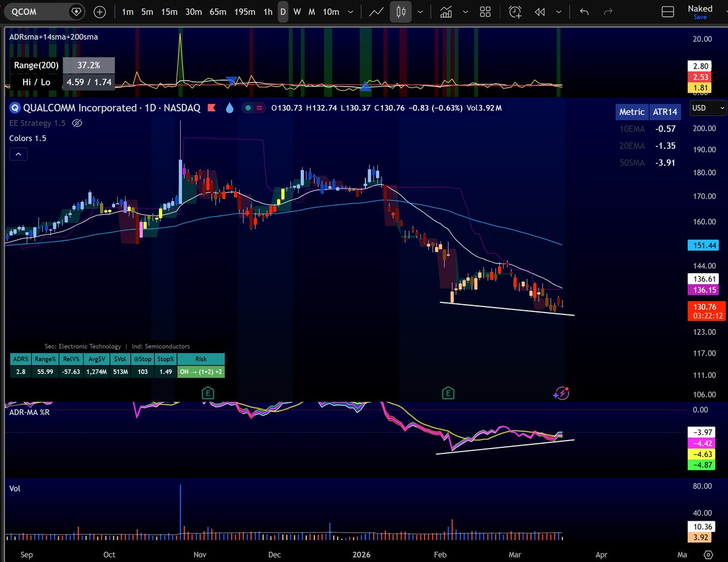Create an alert with the clock icon
Viewport: 728px width, 562px height.
pos(515,12)
